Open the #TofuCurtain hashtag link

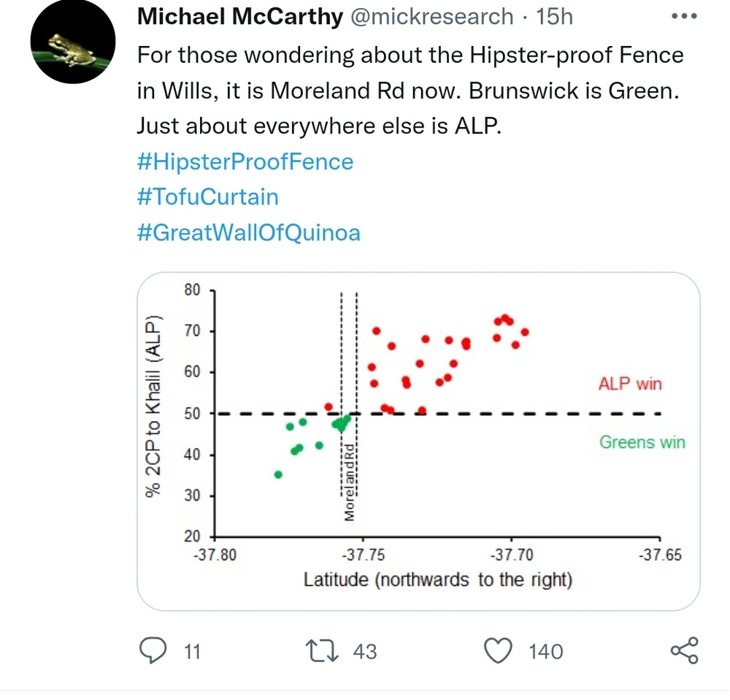click(207, 197)
